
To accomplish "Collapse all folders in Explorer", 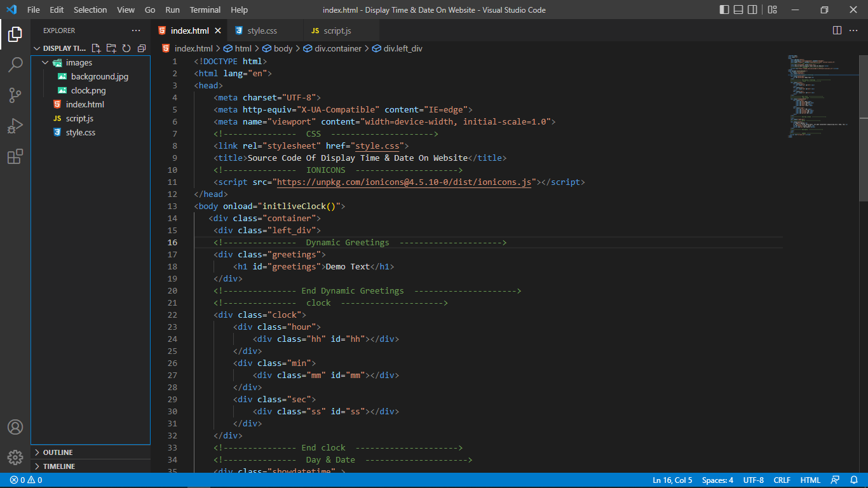I will coord(141,48).
